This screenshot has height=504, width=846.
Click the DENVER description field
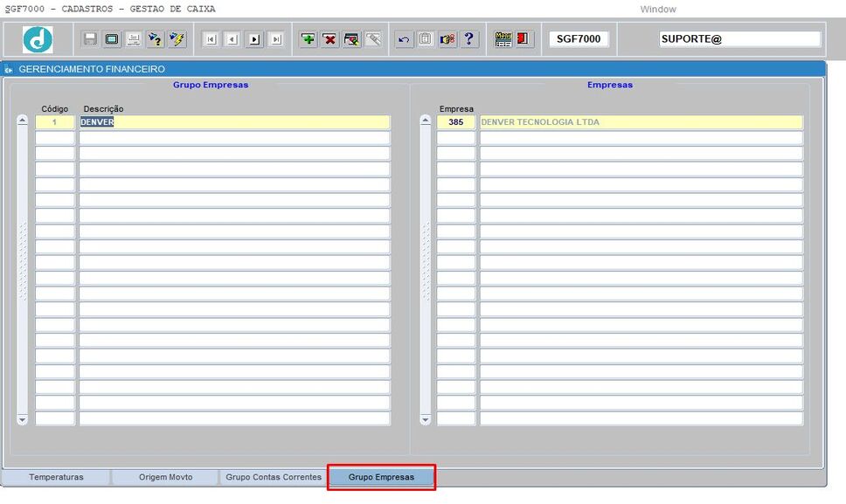pyautogui.click(x=234, y=122)
